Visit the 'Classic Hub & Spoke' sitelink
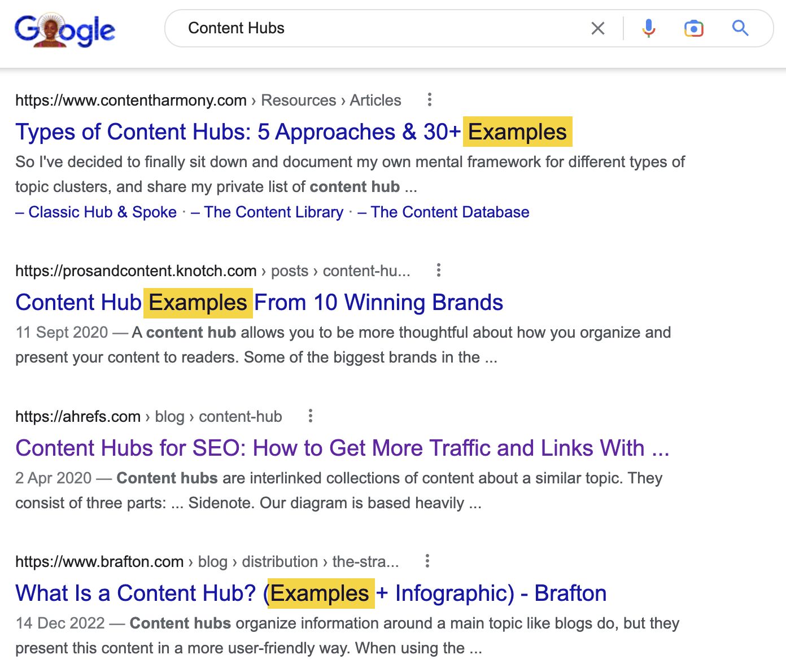The image size is (786, 672). click(x=103, y=212)
